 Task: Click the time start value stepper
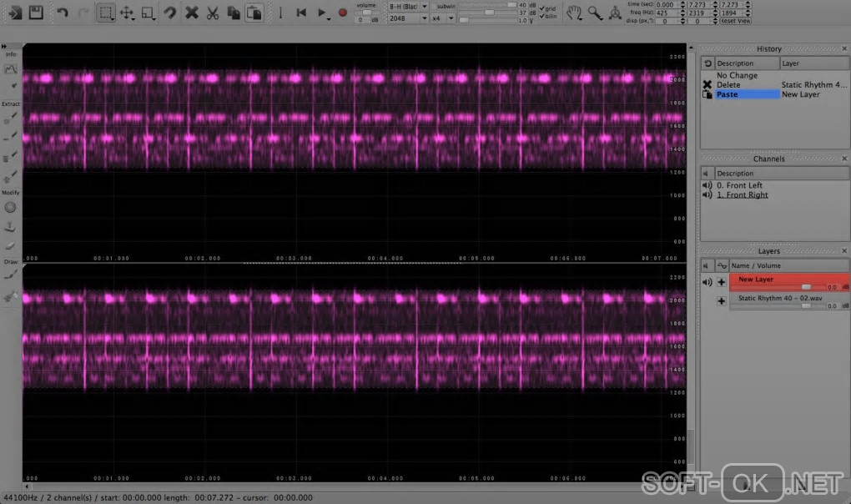pos(682,5)
